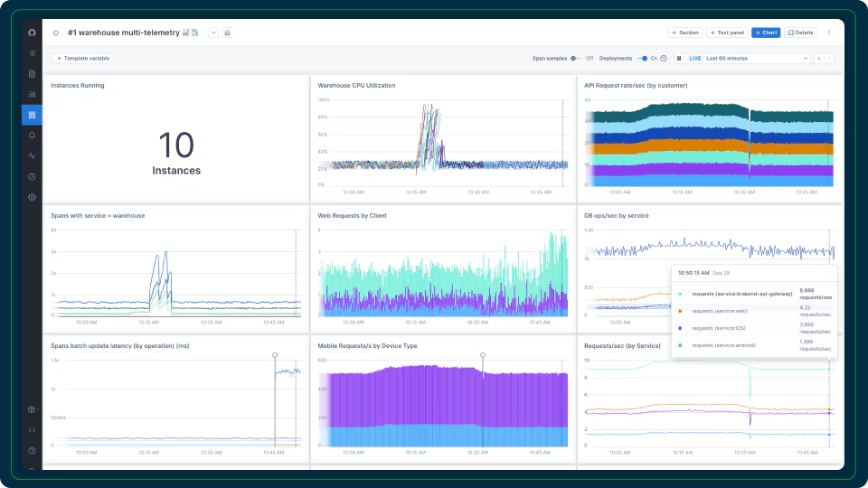868x488 pixels.
Task: Toggle the Span samples switch
Action: 576,58
